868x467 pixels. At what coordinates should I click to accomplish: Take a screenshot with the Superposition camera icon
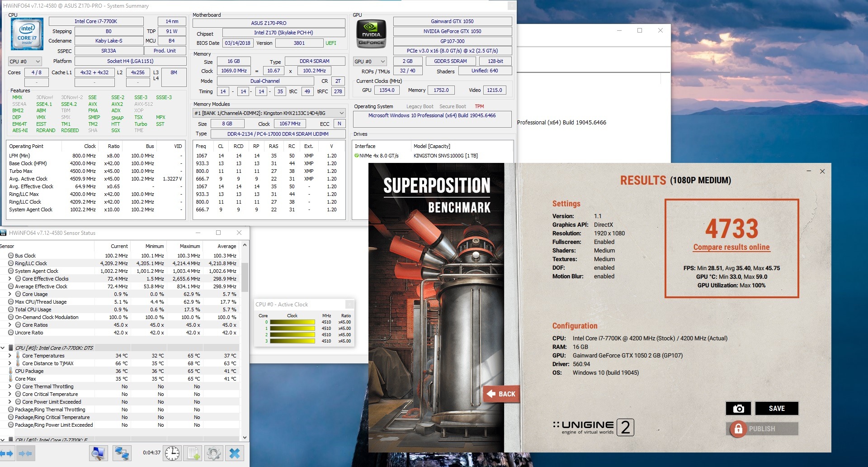point(738,408)
